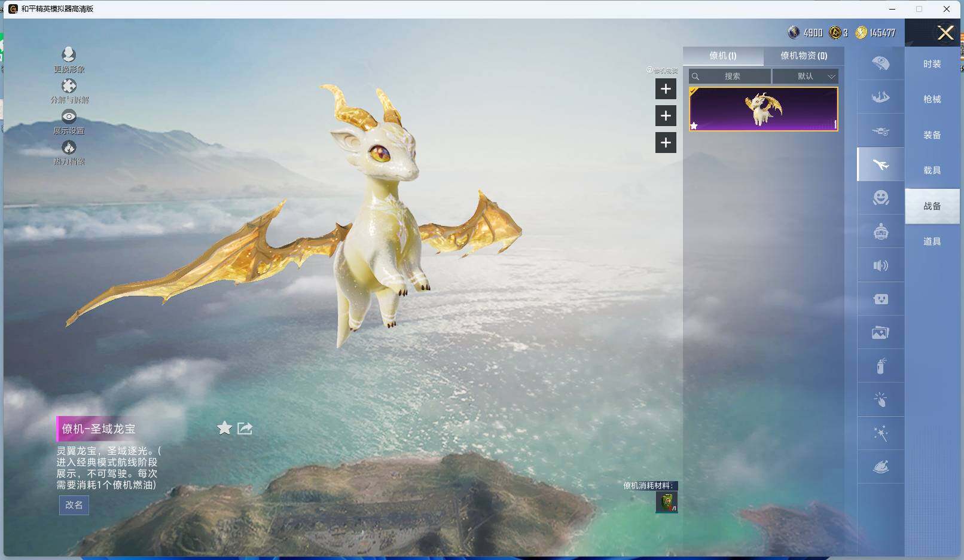The width and height of the screenshot is (964, 560).
Task: Close the inventory with the white X
Action: click(x=945, y=32)
